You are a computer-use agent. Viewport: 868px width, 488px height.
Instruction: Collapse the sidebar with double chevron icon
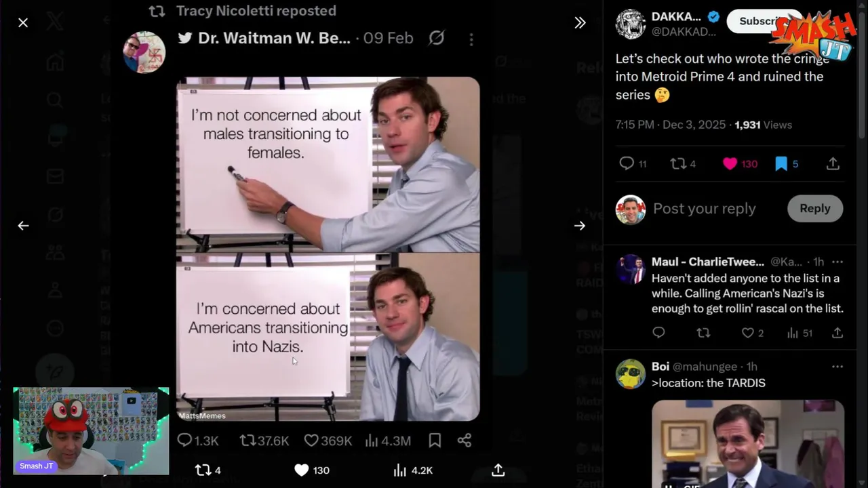click(x=580, y=23)
